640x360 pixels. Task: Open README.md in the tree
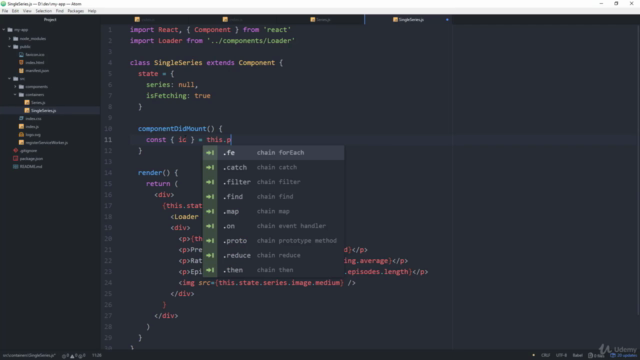[x=31, y=167]
